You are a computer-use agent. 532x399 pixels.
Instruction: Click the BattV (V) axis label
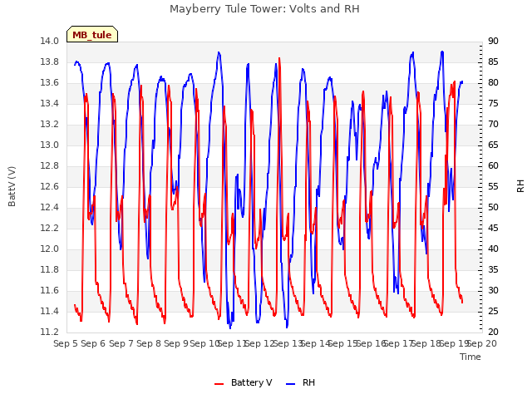click(x=12, y=186)
